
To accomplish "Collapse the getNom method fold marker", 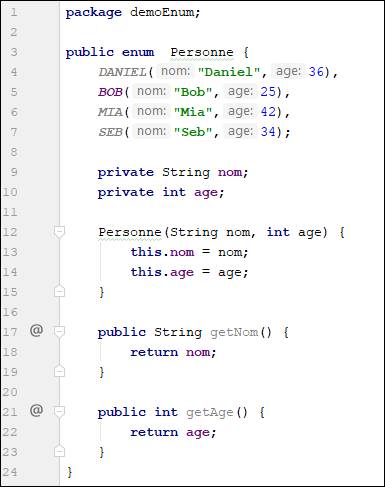I will [x=59, y=332].
